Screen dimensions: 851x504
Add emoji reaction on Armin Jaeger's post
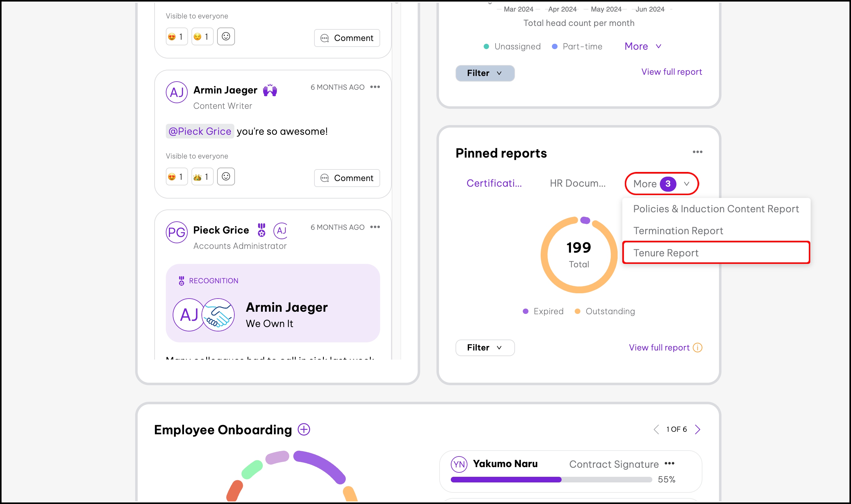click(226, 176)
